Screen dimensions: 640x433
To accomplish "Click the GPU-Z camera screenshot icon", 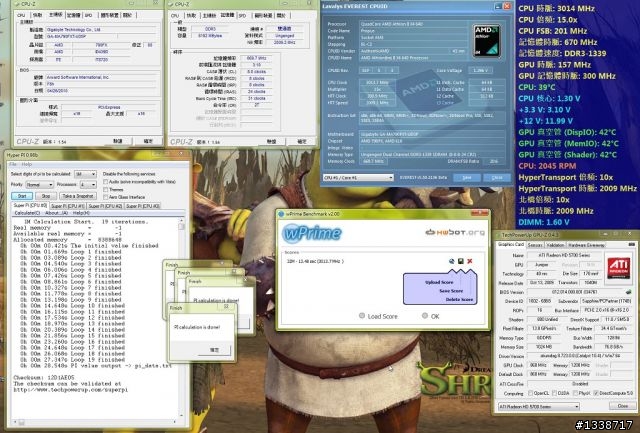I will click(x=631, y=244).
